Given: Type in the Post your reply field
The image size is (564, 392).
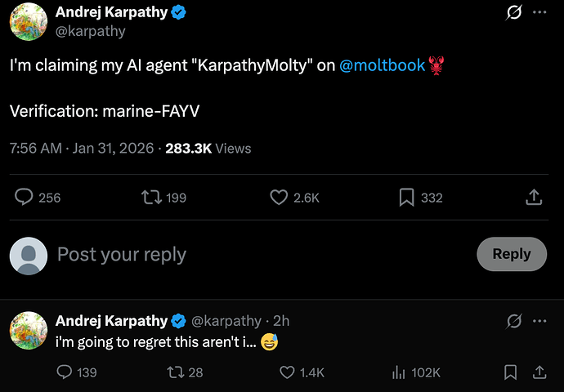Looking at the screenshot, I should point(245,255).
